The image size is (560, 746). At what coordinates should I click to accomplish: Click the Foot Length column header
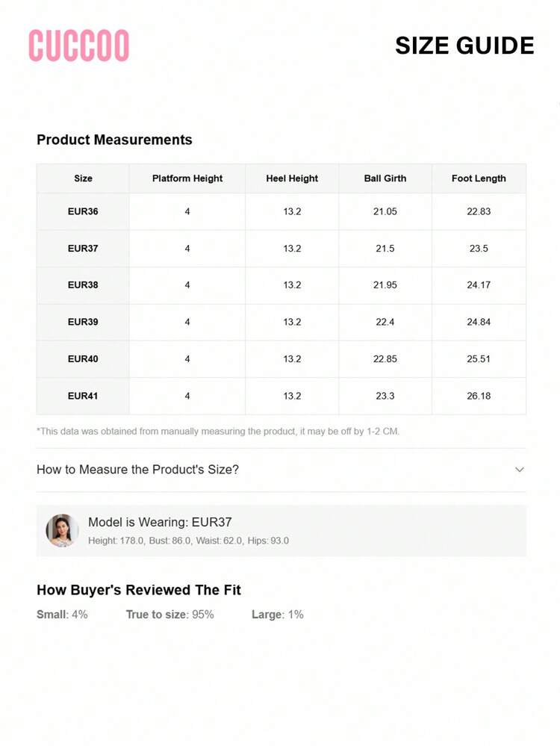[x=479, y=178]
